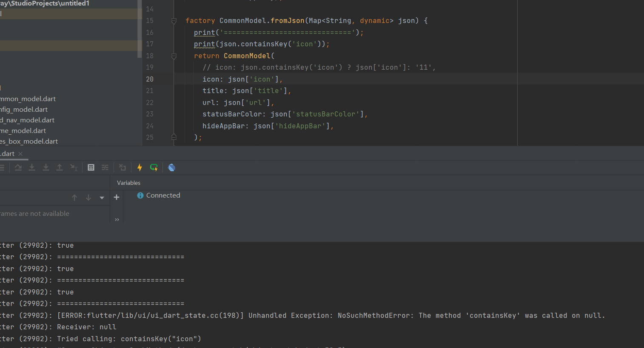Screen dimensions: 644x348
Task: Place cursor on 'icon: json['icon']' line
Action: (x=242, y=79)
